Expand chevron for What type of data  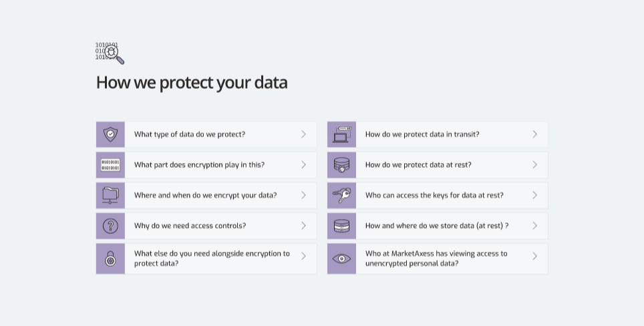pos(303,134)
